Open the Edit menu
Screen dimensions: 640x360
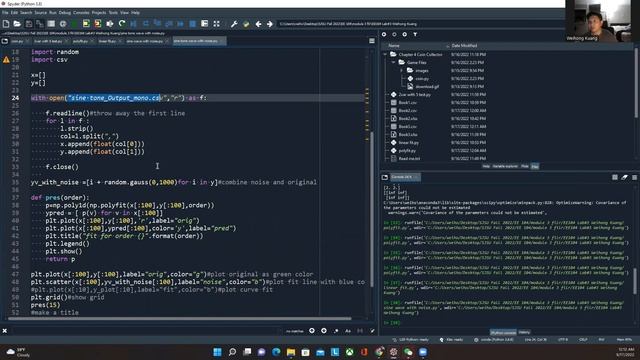[14, 13]
